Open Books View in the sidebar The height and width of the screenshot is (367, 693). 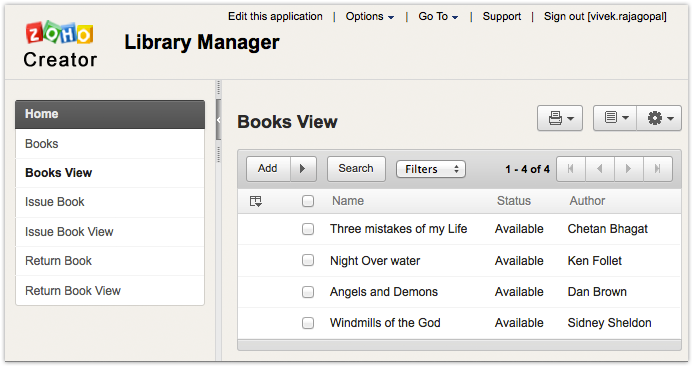(110, 173)
